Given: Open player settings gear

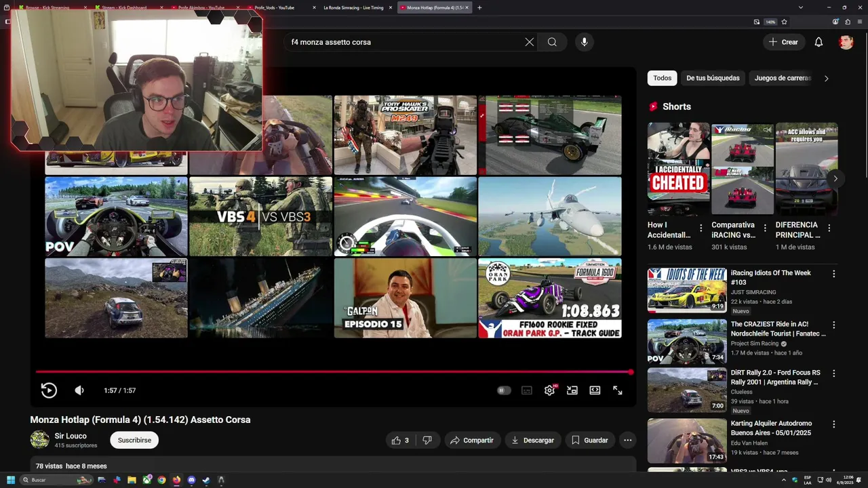Looking at the screenshot, I should point(549,390).
